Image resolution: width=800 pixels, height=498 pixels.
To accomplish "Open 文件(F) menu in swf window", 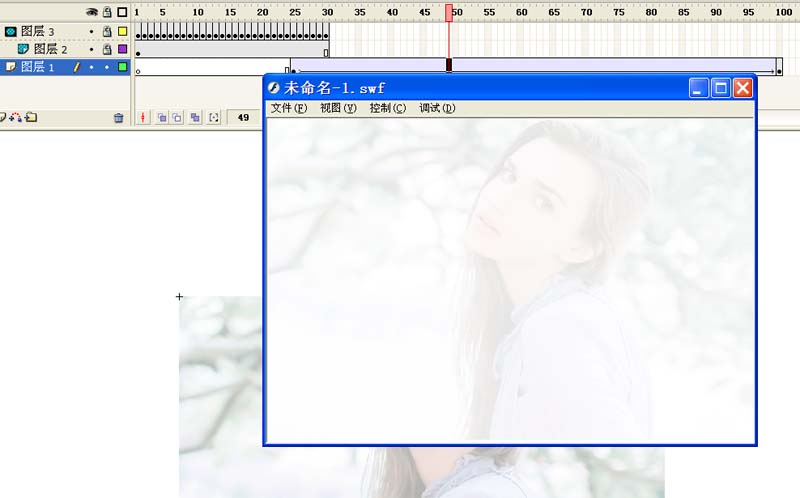I will tap(289, 108).
